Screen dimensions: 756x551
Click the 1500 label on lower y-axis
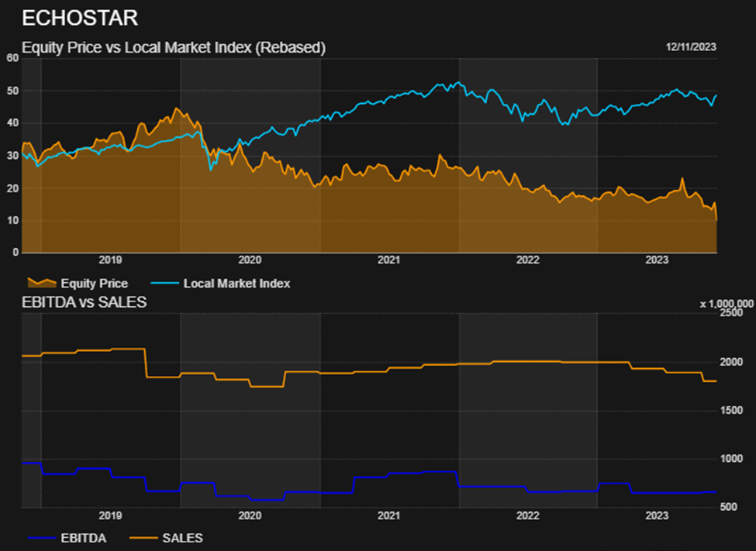[x=731, y=410]
